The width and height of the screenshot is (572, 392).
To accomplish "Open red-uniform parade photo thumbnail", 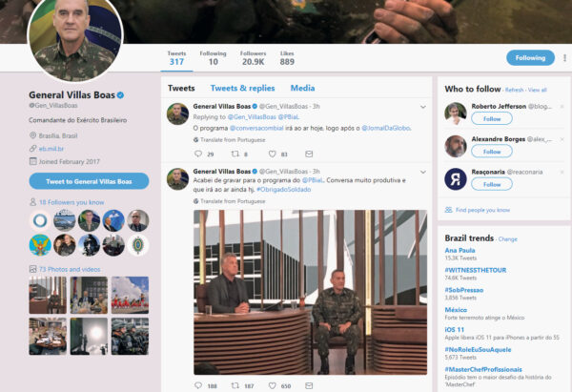I will pos(130,295).
